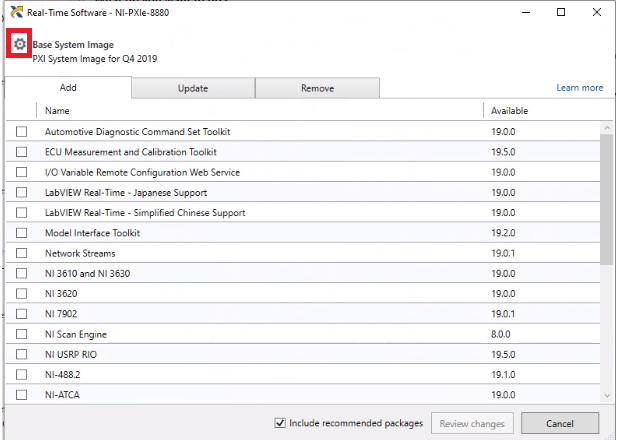Uncheck Include recommended packages
The width and height of the screenshot is (617, 440).
279,423
